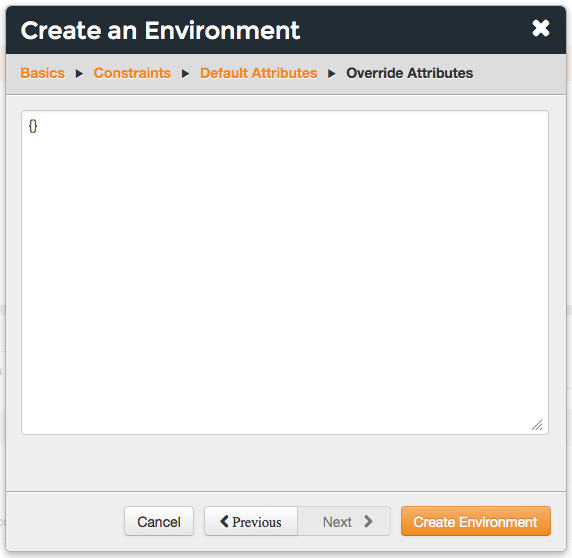Open the Constraints step

pyautogui.click(x=132, y=73)
